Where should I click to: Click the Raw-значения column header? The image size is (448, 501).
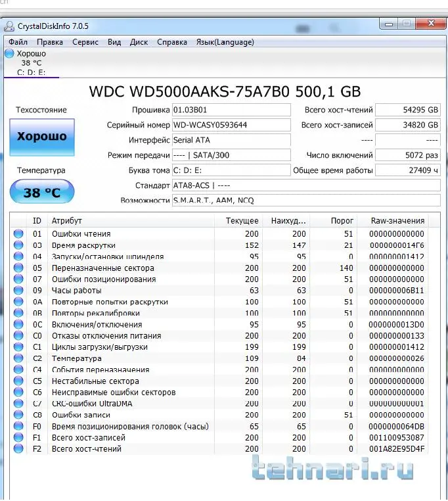pyautogui.click(x=393, y=220)
